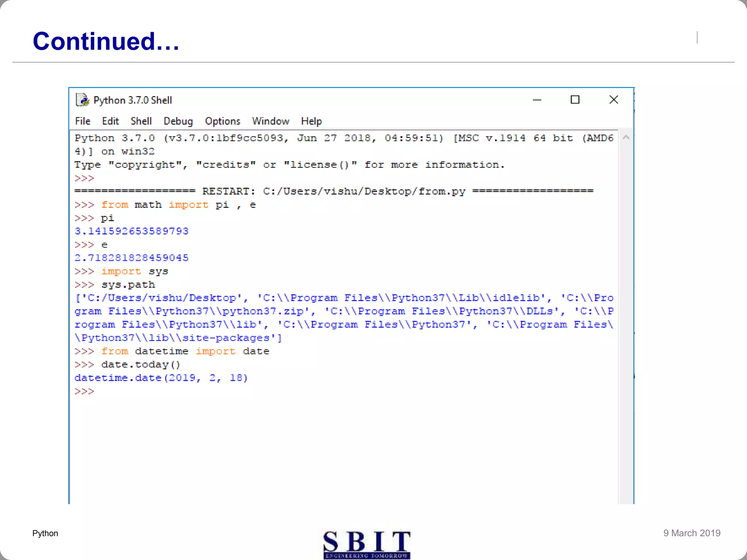Click the SBIT logo at slide bottom
The height and width of the screenshot is (560, 747).
click(x=367, y=544)
